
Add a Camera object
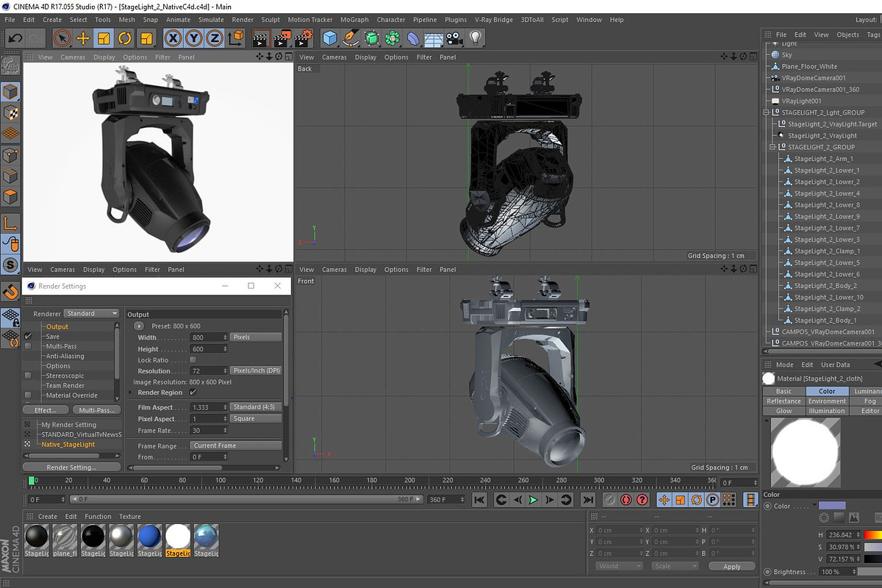click(x=455, y=37)
